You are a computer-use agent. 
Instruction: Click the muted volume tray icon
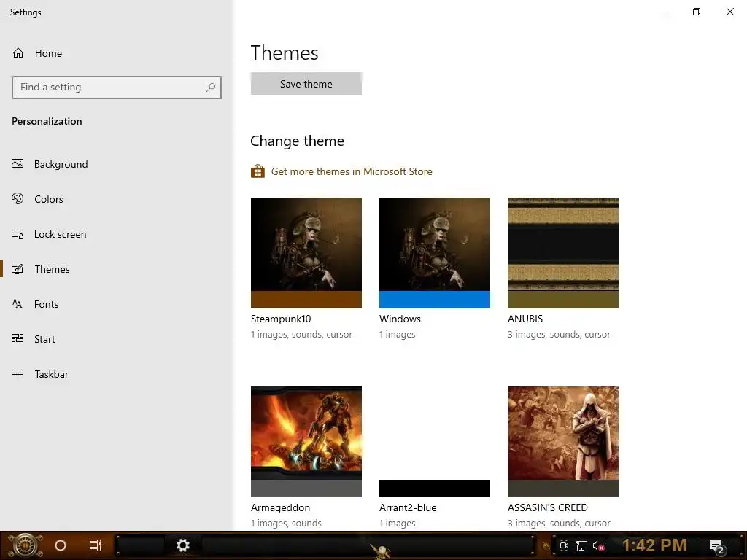599,545
